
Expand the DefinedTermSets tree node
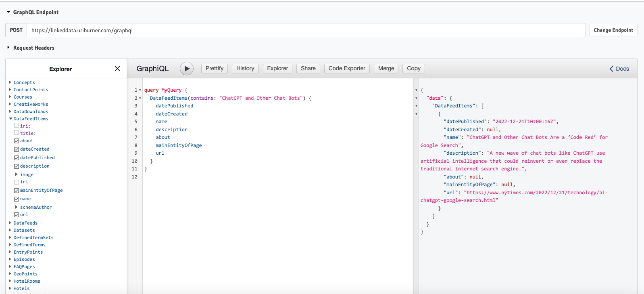pos(10,237)
